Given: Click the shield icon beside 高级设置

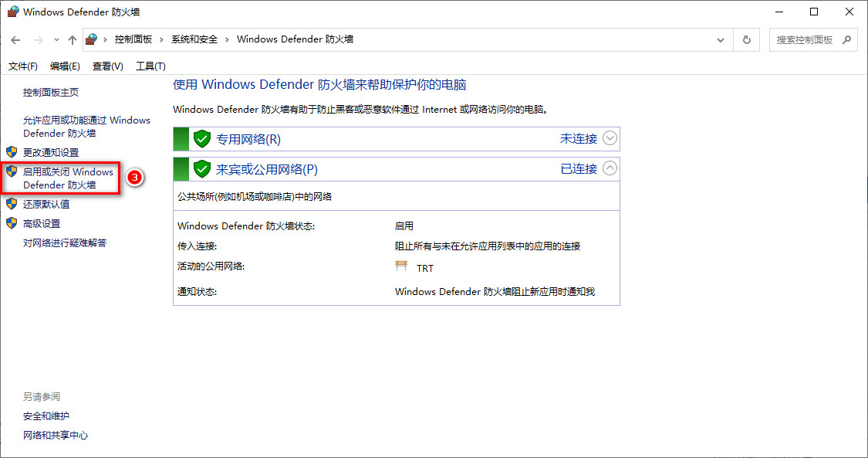Looking at the screenshot, I should pos(12,223).
